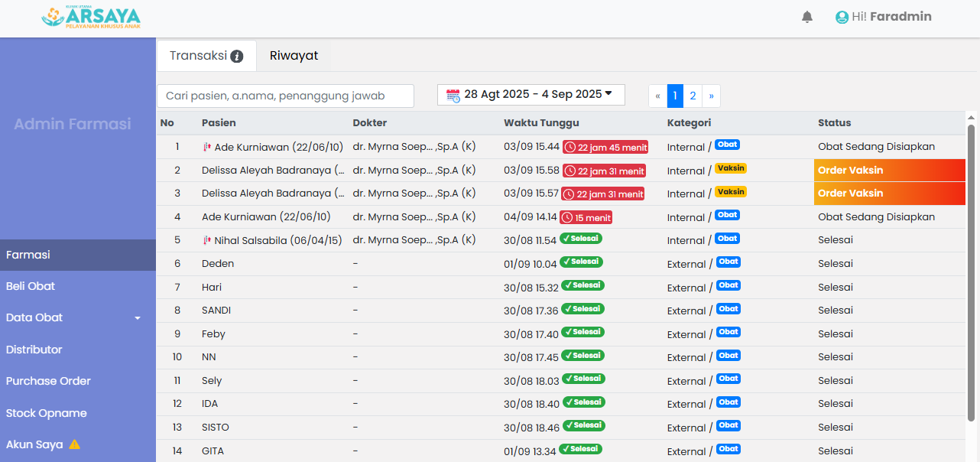Click the calendar icon in date filter
The height and width of the screenshot is (462, 980).
(453, 95)
